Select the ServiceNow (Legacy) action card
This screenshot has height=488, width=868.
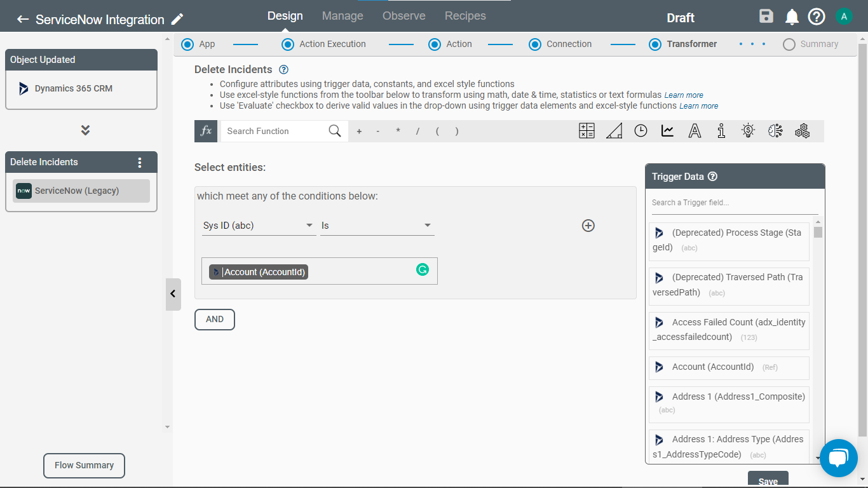click(81, 191)
